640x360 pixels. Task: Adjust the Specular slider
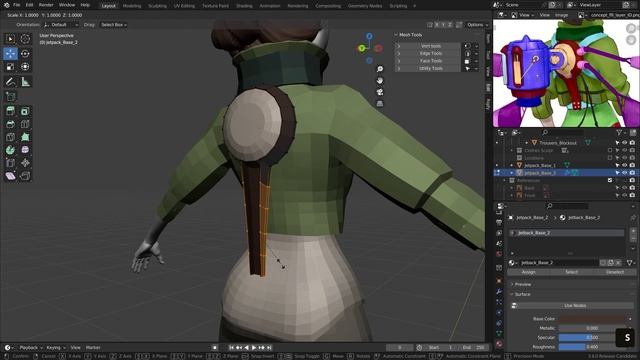tap(592, 338)
